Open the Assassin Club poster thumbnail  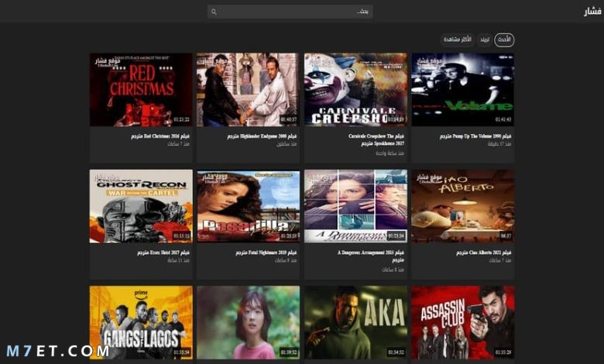462,323
